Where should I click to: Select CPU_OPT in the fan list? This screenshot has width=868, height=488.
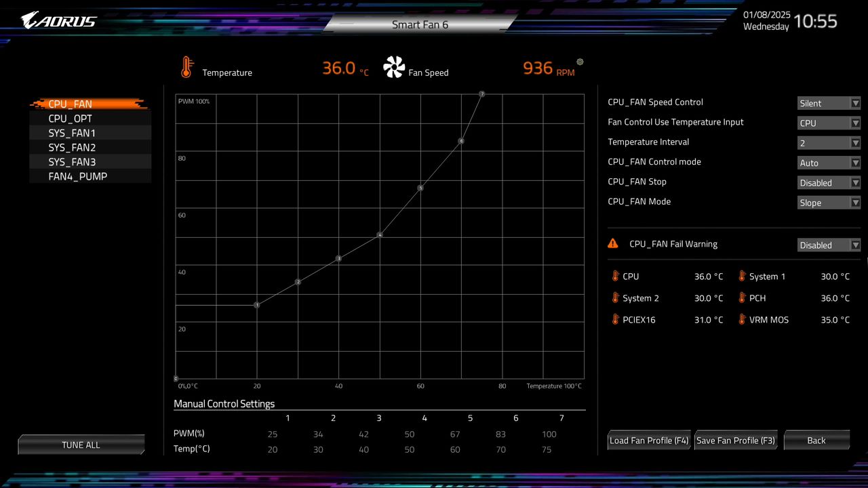[x=90, y=118]
